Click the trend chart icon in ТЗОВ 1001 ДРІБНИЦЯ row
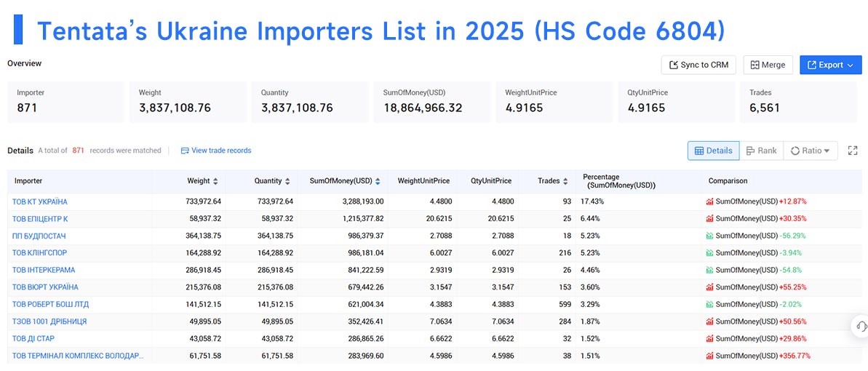 click(709, 322)
